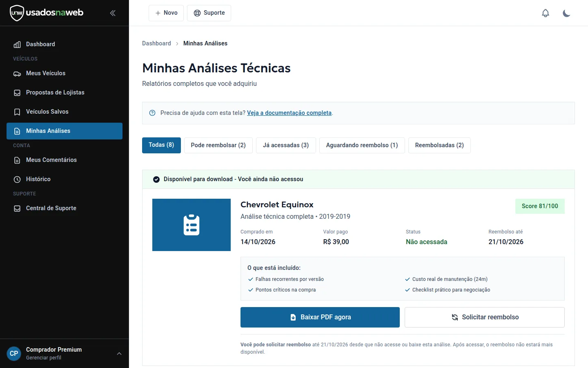This screenshot has height=368, width=588.
Task: Go to Veículos Salvos page
Action: 65,112
